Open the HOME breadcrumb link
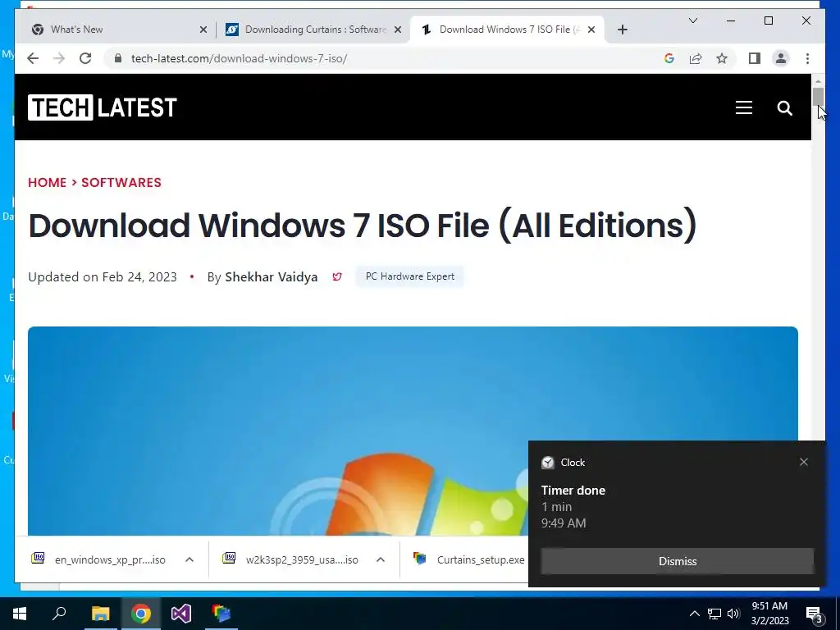Image resolution: width=840 pixels, height=630 pixels. pos(47,183)
